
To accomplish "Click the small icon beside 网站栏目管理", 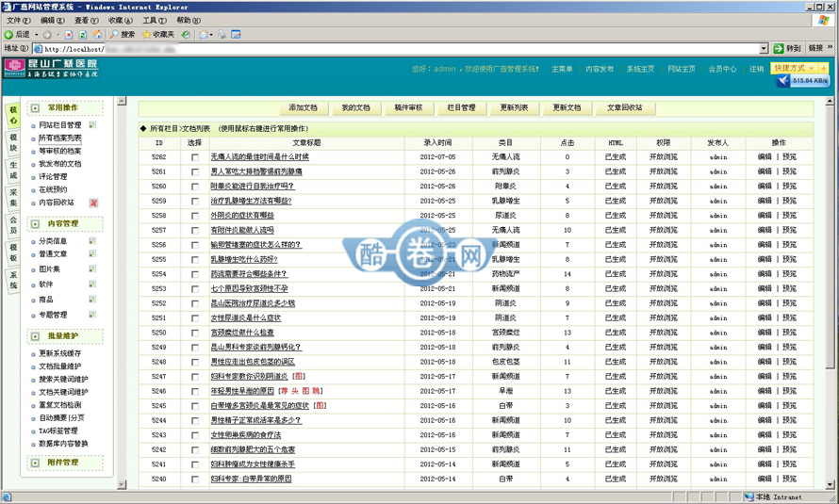I will [92, 125].
